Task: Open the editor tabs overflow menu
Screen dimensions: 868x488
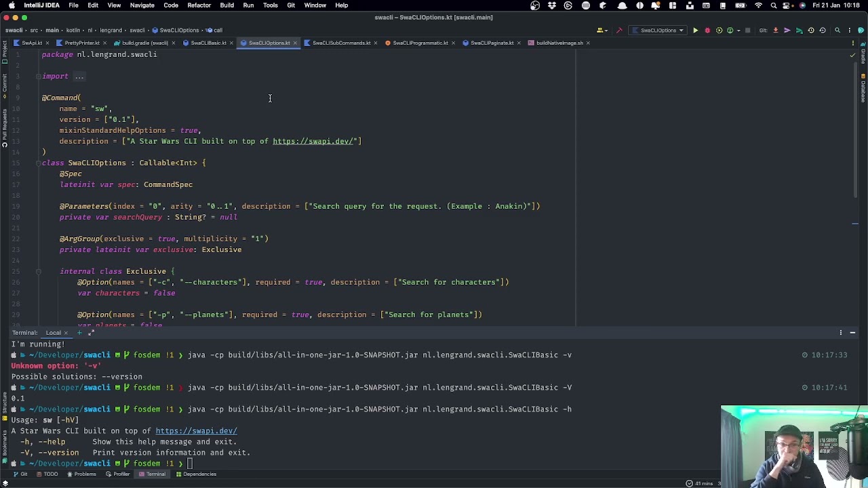Action: coord(853,43)
